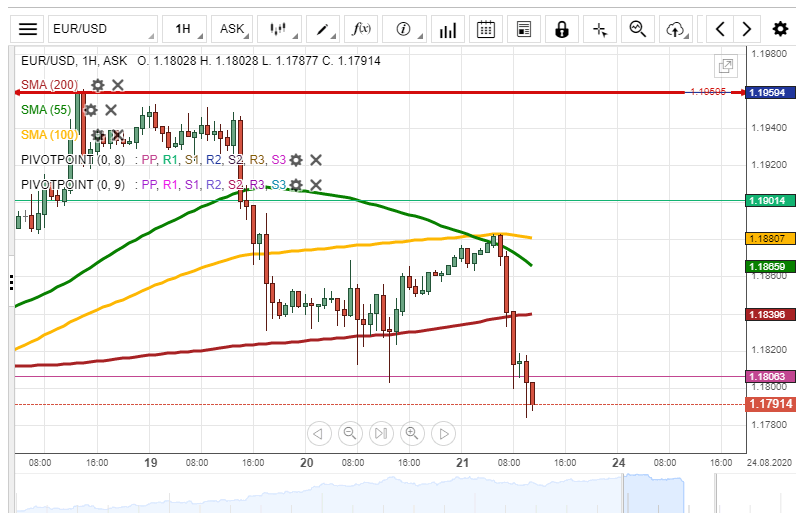Open the hamburger main menu
Viewport: 802px width, 520px height.
tap(28, 29)
